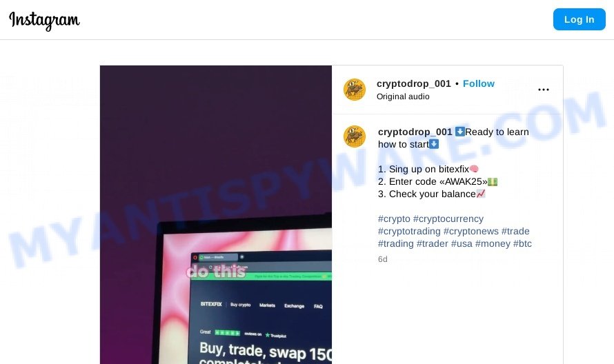Open the #btc hashtag
This screenshot has height=364, width=614.
[522, 244]
